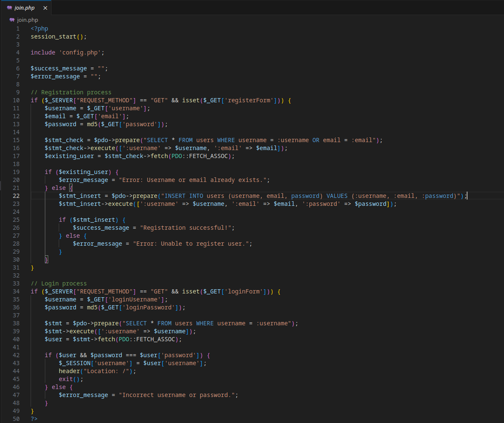Click the $user = $stmt->fetch line
This screenshot has width=504, height=423.
coord(113,339)
